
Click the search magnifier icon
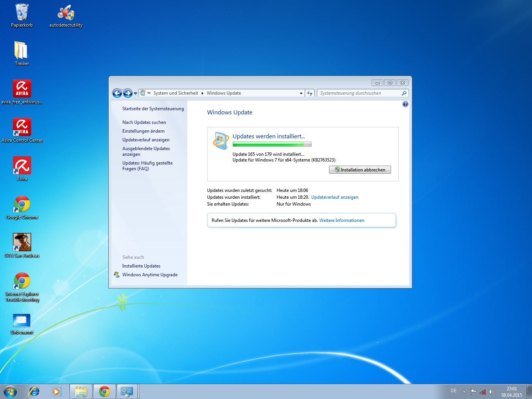[404, 93]
